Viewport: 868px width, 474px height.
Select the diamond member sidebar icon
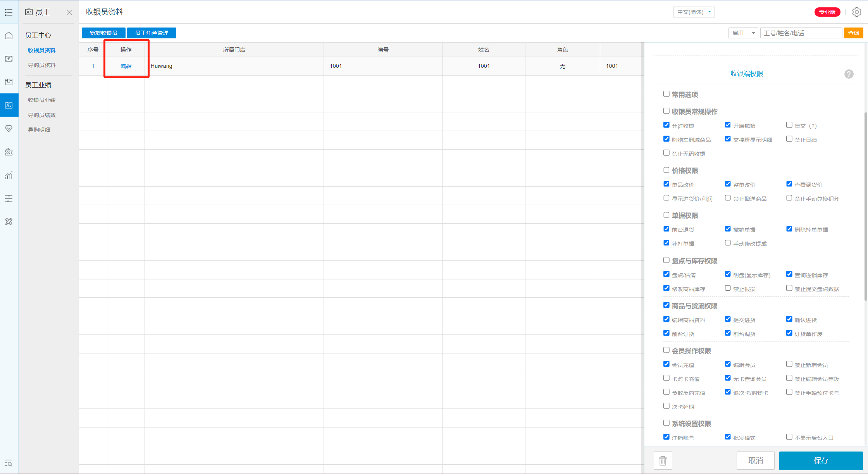pos(9,128)
